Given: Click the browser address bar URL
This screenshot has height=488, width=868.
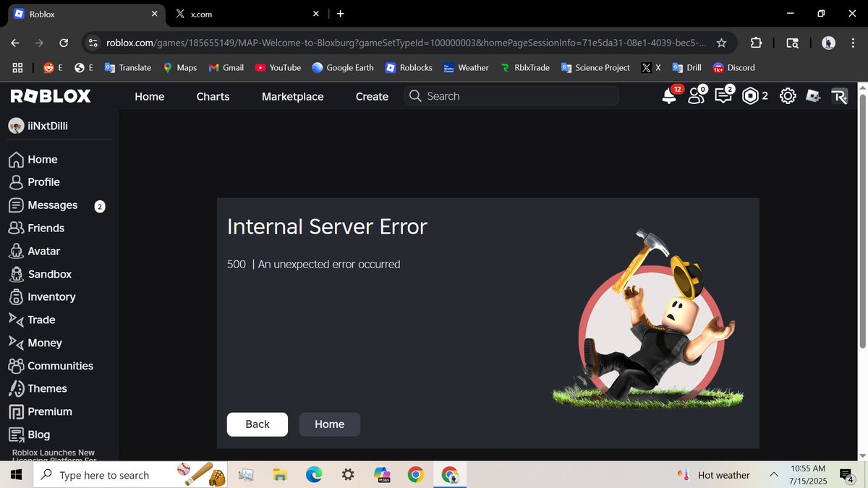Looking at the screenshot, I should click(x=405, y=43).
